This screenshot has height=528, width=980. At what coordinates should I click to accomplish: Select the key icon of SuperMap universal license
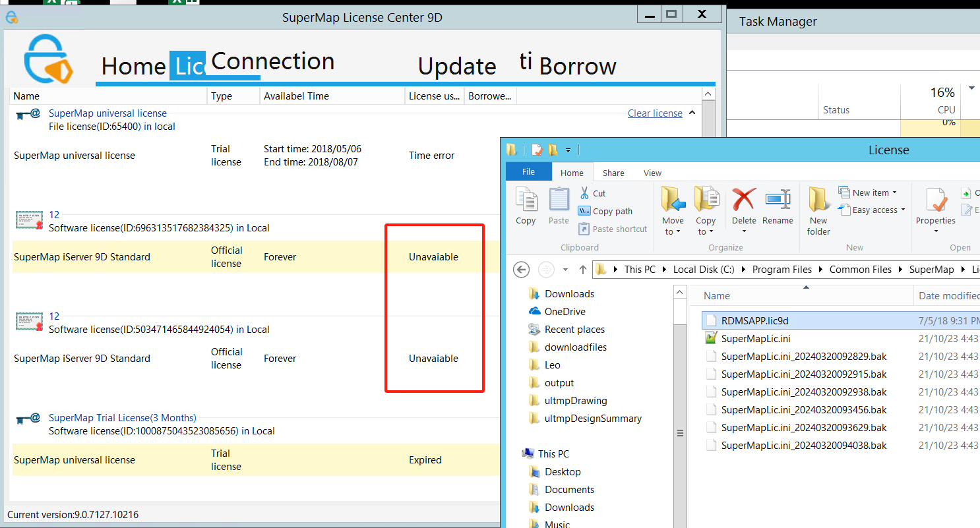click(28, 115)
